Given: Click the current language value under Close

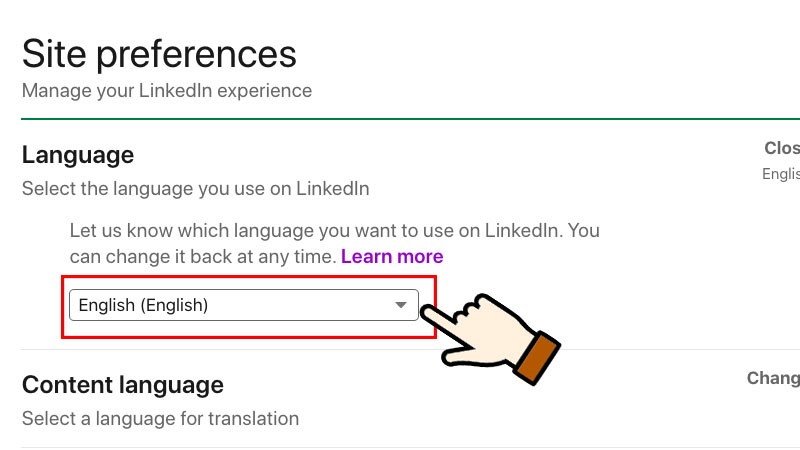Looking at the screenshot, I should 782,173.
